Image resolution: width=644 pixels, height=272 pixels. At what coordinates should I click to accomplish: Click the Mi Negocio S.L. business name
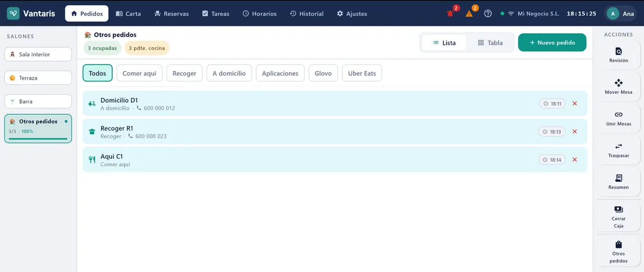click(x=538, y=13)
